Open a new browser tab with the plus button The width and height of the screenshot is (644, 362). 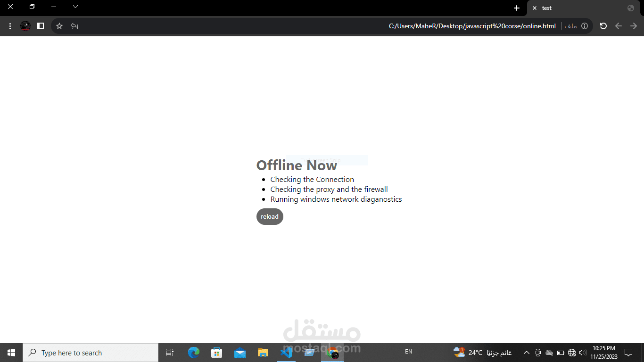tap(517, 8)
